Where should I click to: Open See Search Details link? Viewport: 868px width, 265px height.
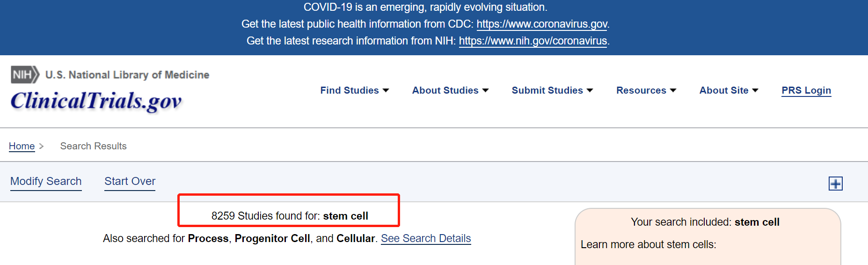point(426,238)
